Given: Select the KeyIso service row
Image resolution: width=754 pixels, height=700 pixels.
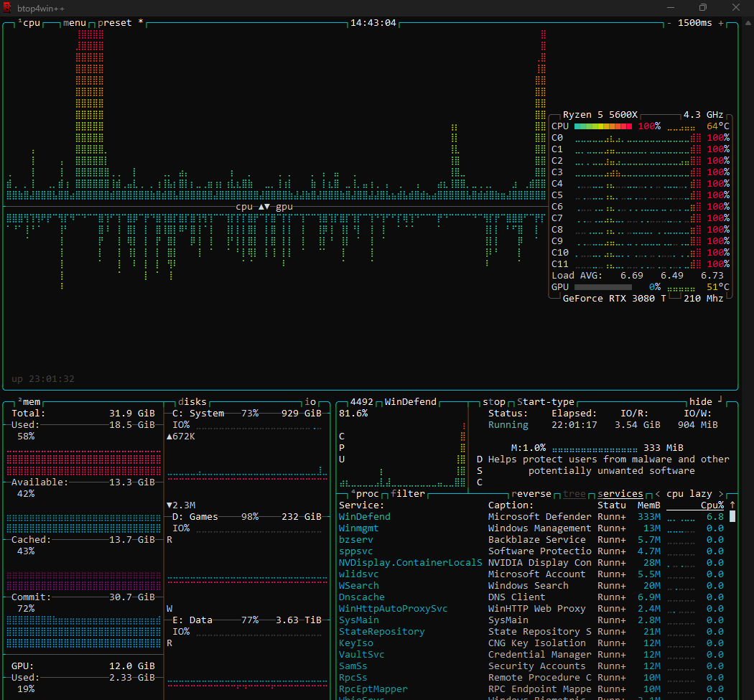Looking at the screenshot, I should tap(531, 643).
